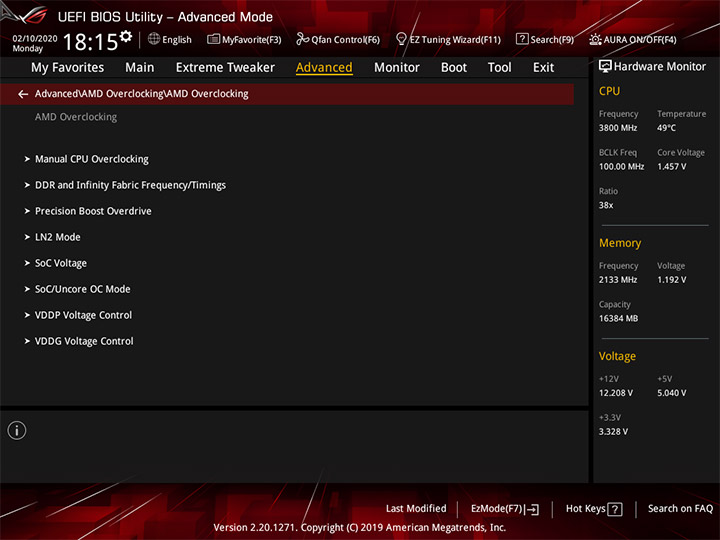Click the Search(F9) question mark icon
This screenshot has width=720, height=540.
(522, 39)
